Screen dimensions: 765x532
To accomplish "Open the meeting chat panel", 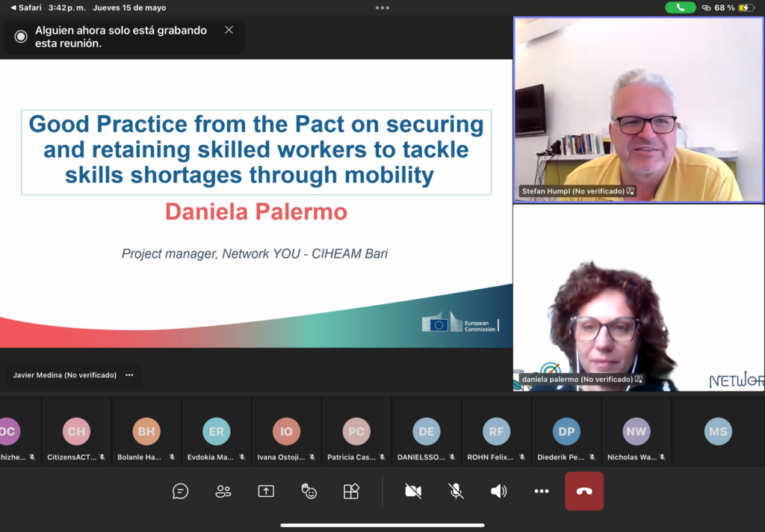I will pos(180,491).
